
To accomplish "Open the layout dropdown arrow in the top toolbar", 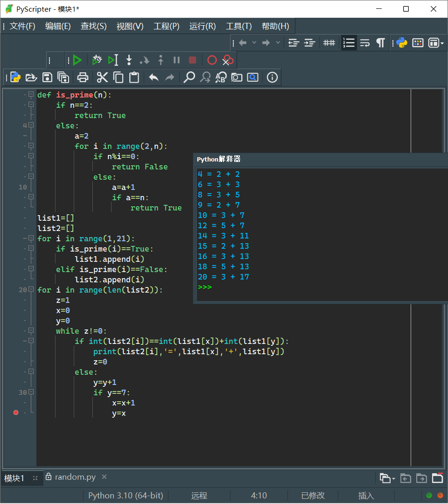I will point(441,43).
